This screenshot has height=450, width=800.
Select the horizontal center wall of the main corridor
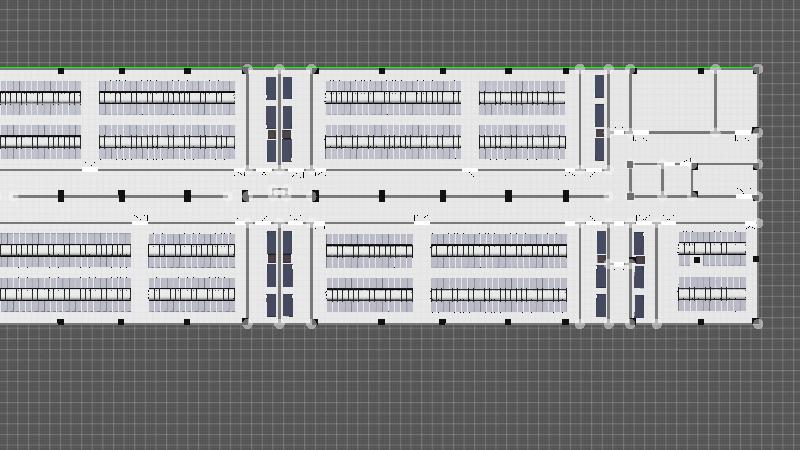click(150, 197)
